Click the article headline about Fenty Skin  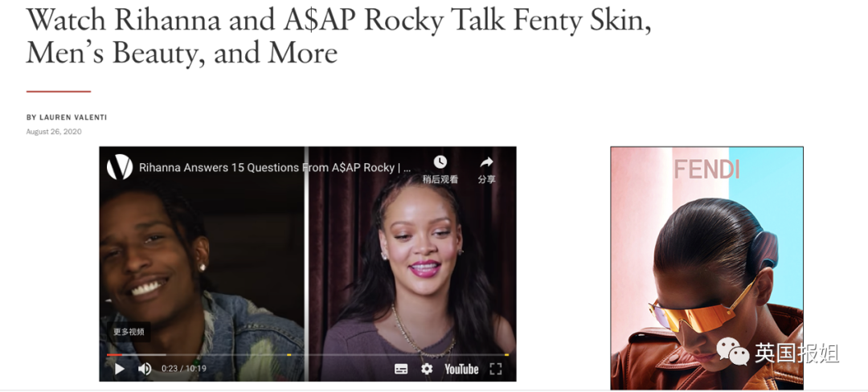point(338,36)
